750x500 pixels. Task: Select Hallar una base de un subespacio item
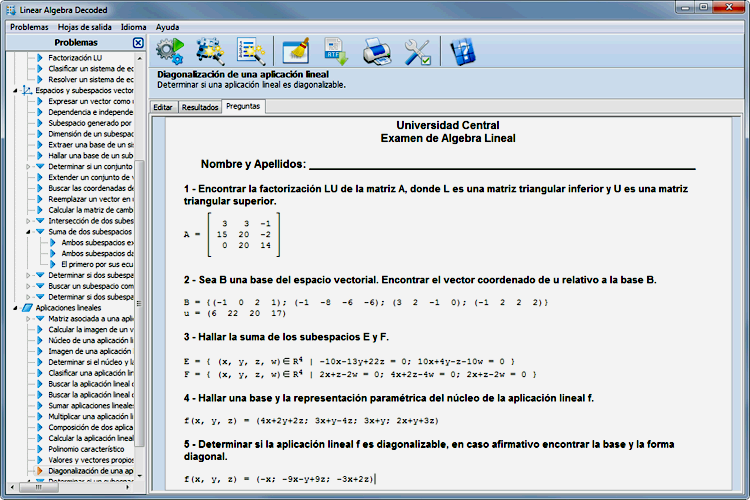pyautogui.click(x=91, y=156)
